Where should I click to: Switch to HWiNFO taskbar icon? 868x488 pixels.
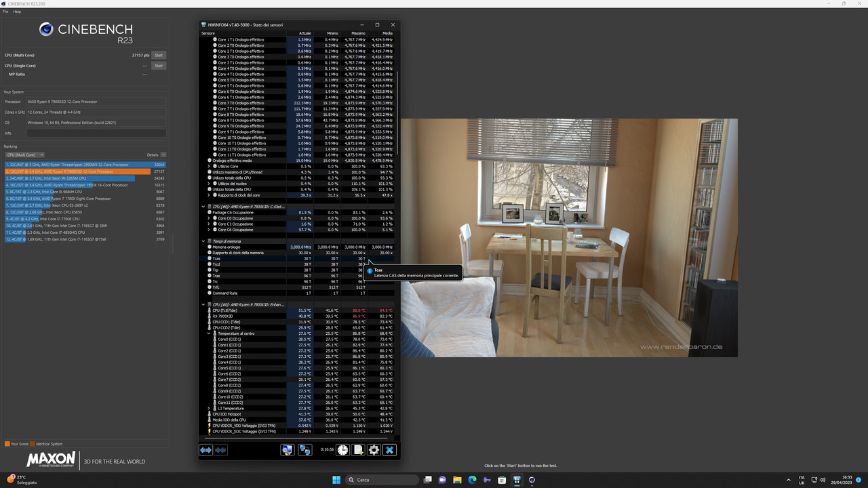517,480
